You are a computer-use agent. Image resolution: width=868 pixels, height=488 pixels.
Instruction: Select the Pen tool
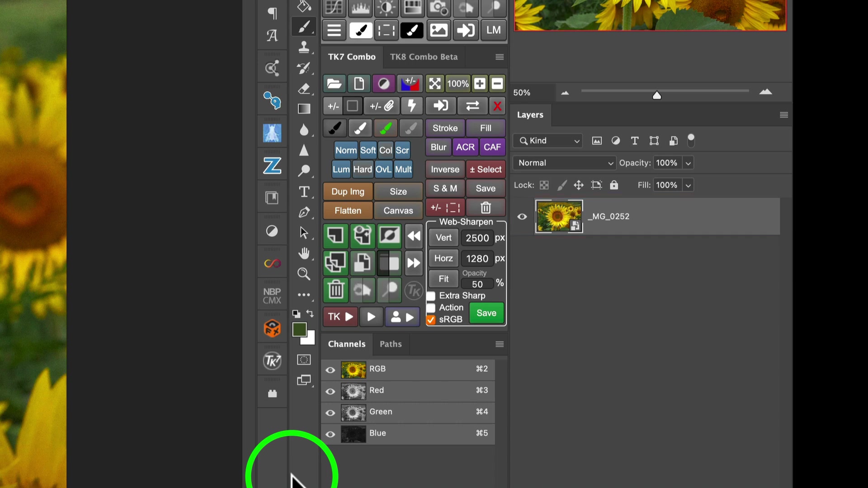click(x=304, y=212)
